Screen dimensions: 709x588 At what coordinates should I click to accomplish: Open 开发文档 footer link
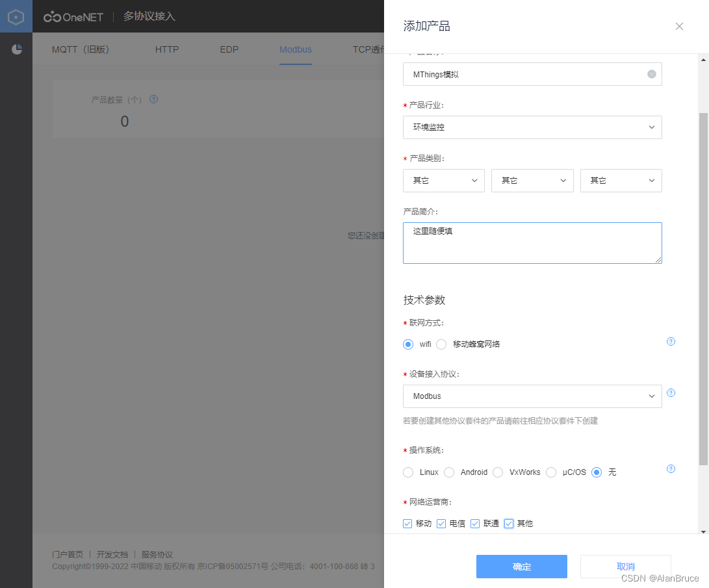click(112, 554)
